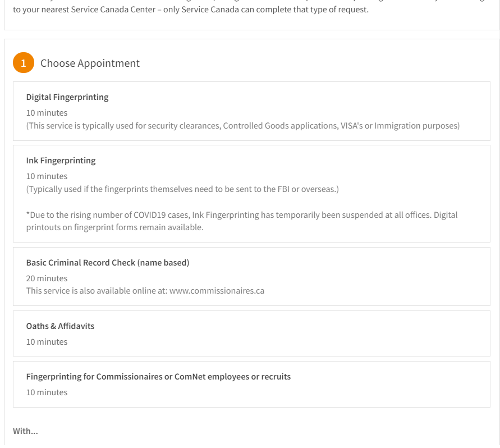
Task: Click the FBI or overseas description text
Action: (182, 189)
